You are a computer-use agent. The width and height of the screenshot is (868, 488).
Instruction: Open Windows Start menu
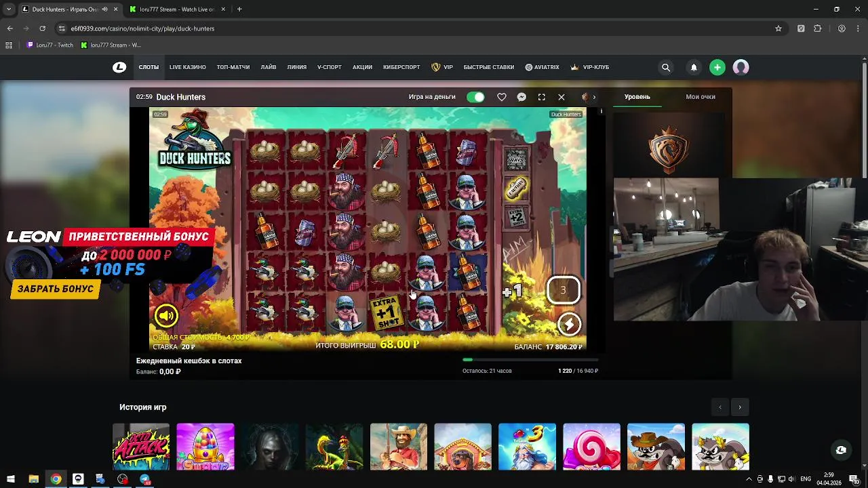point(10,479)
